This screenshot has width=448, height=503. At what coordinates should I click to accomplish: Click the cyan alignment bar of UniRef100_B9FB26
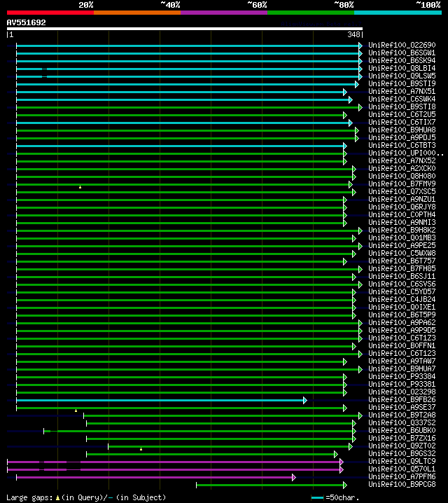[160, 400]
